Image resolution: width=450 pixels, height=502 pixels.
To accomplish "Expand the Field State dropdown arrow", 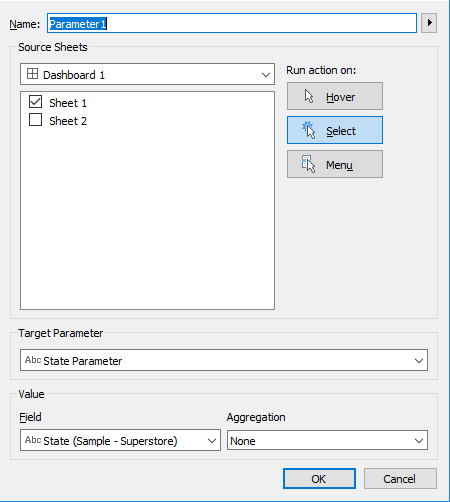I will pos(212,441).
